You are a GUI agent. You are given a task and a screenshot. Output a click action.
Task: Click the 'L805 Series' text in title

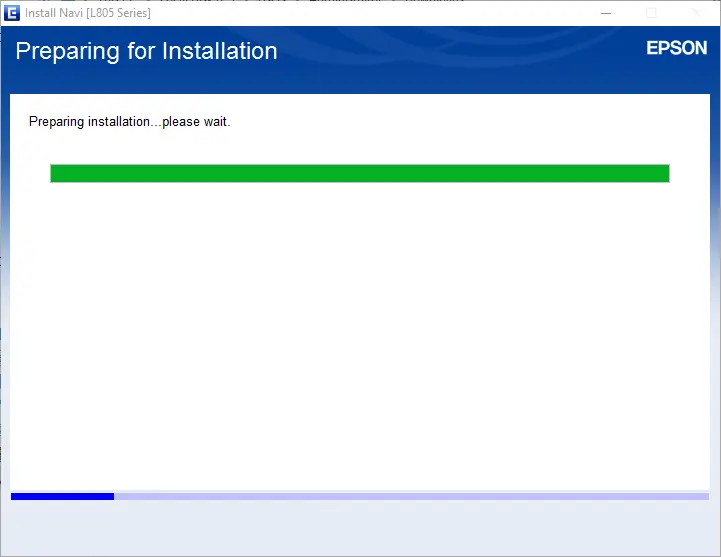click(119, 13)
